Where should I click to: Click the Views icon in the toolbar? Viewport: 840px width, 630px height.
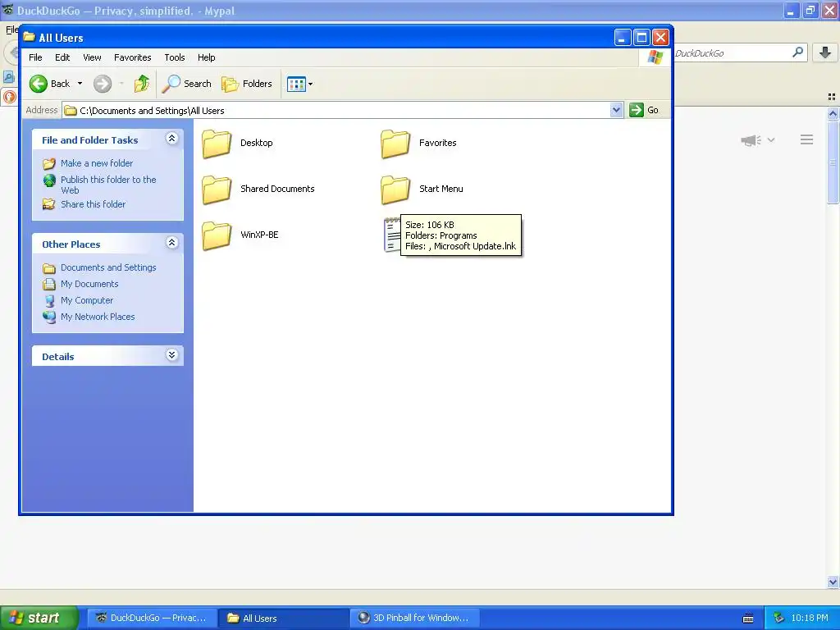tap(296, 84)
